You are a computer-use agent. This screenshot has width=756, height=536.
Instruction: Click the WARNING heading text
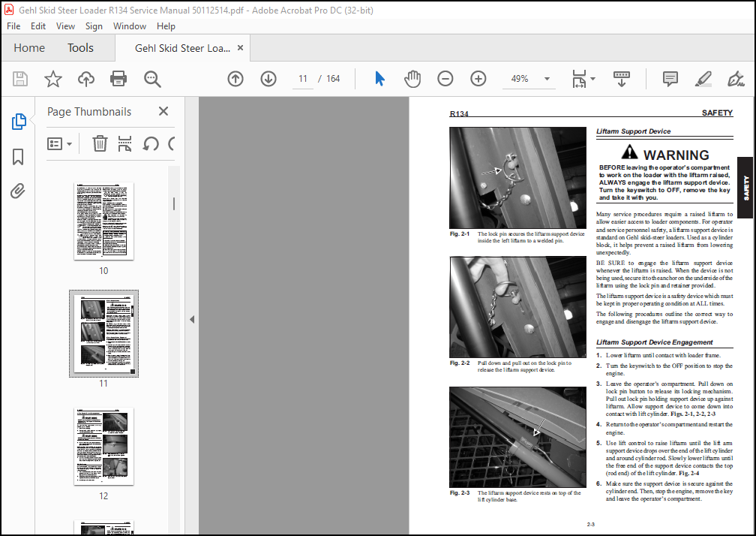[676, 155]
